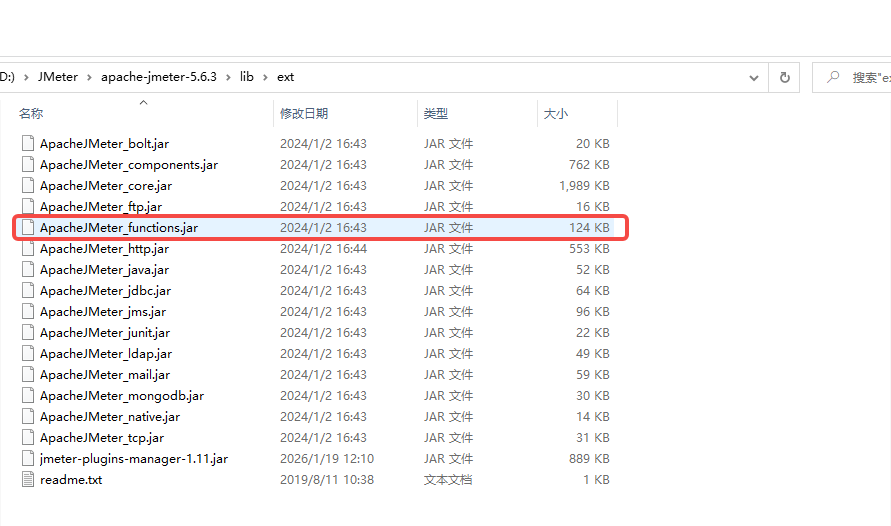The width and height of the screenshot is (891, 526).
Task: Click the file icon of ApacheJMeter_functions.jar
Action: pos(28,227)
